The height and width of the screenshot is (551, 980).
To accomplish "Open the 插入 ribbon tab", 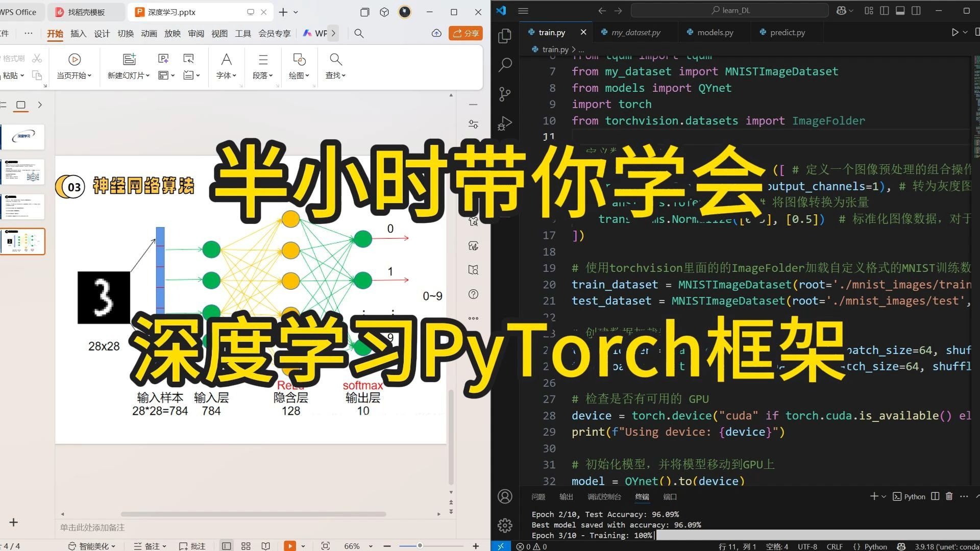I will pos(78,34).
